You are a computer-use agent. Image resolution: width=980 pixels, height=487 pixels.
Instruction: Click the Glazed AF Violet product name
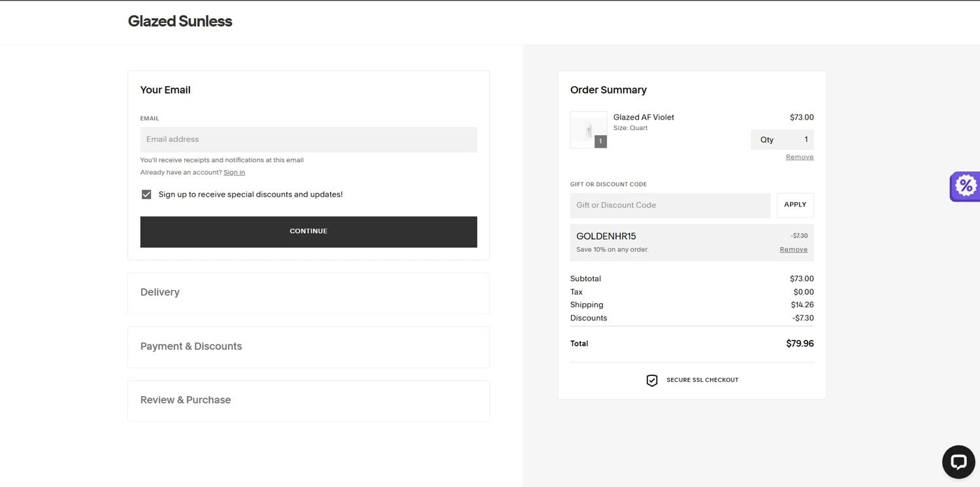pos(644,117)
